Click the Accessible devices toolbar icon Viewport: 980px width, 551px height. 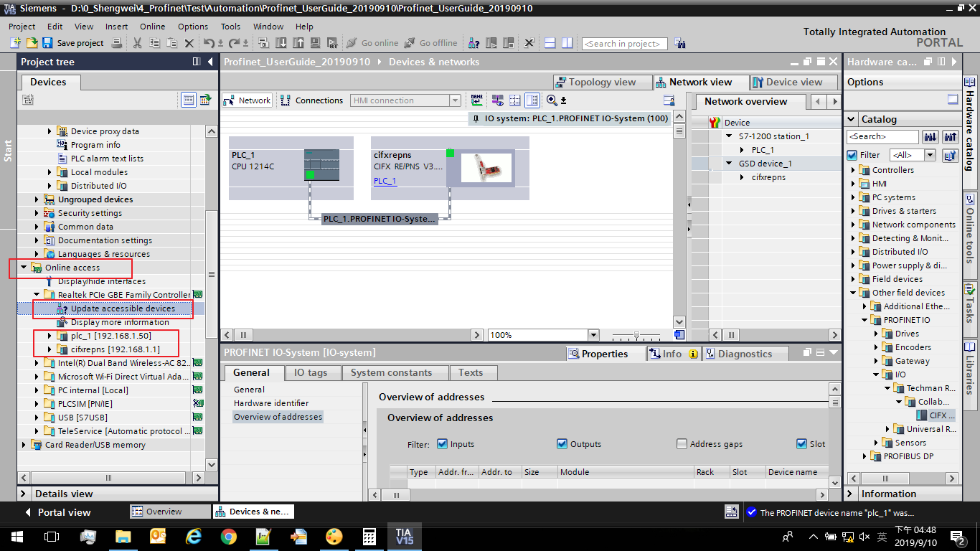[x=473, y=43]
